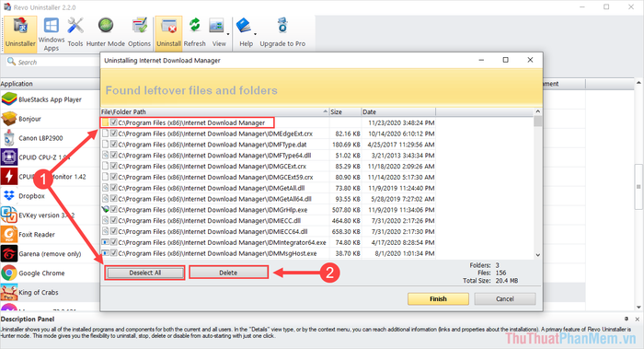The image size is (644, 349).
Task: Select the Bonjour application icon
Action: pos(9,119)
